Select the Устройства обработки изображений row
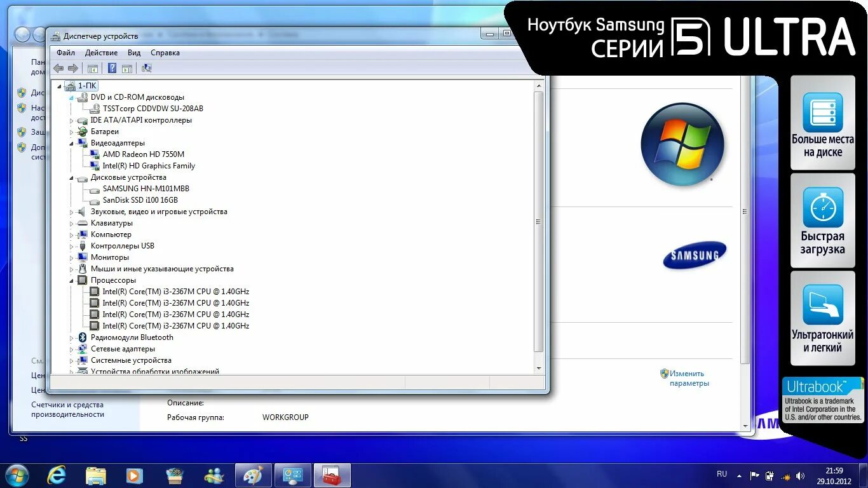 coord(154,371)
